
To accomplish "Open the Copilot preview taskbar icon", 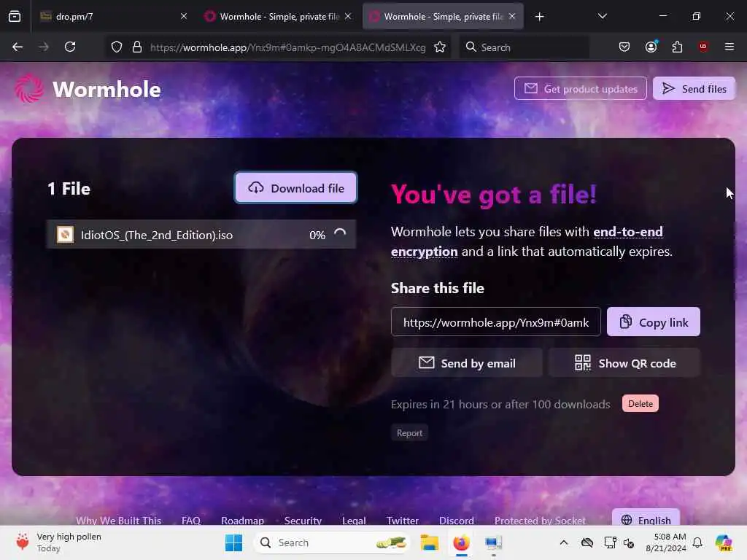I will coord(723,542).
